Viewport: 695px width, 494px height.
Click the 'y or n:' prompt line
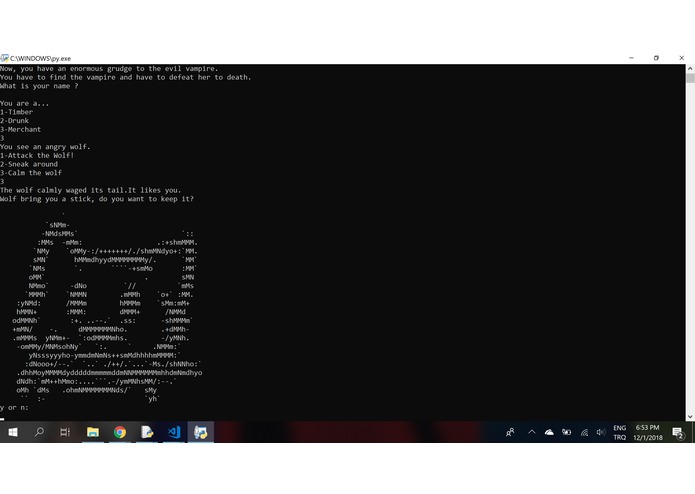[14, 408]
